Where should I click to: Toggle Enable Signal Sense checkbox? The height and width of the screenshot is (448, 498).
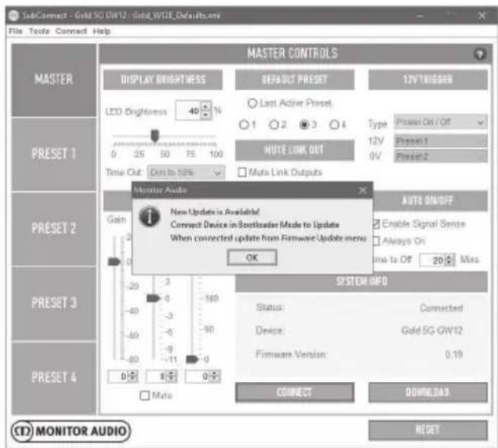tap(377, 224)
